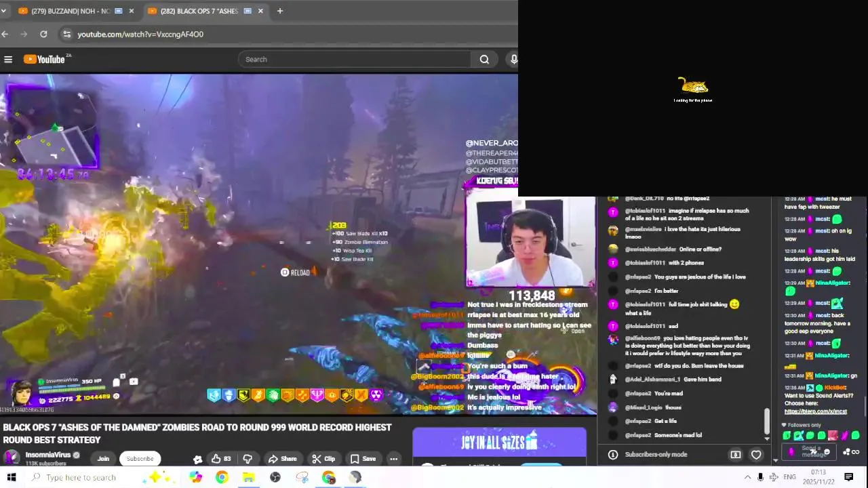Image resolution: width=868 pixels, height=488 pixels.
Task: Open the Subscribers-only mode info icon
Action: [x=612, y=455]
